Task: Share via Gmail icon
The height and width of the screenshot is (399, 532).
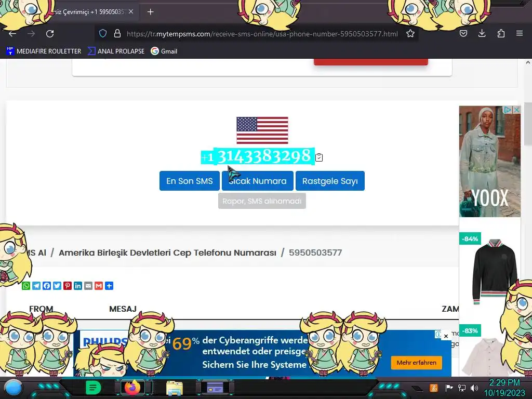Action: click(99, 286)
